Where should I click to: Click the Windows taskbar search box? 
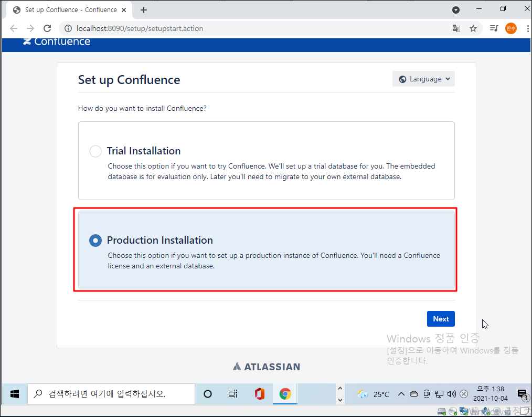tap(111, 394)
